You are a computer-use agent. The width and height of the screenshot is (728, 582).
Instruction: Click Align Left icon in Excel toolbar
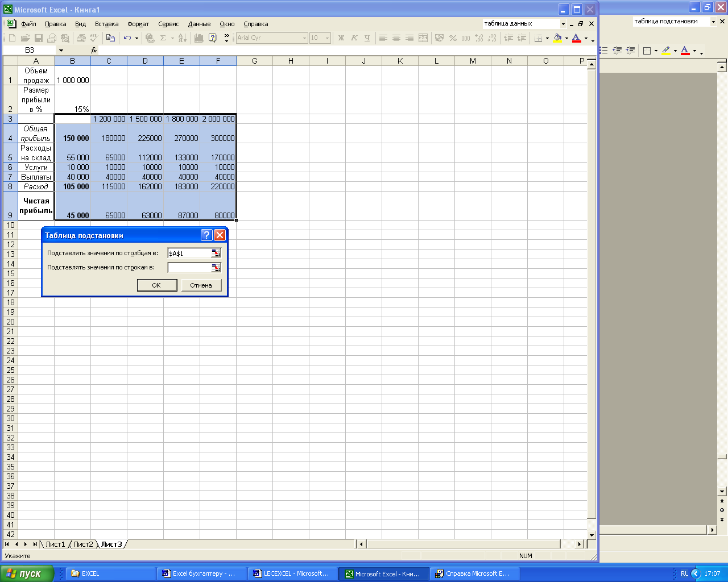(x=383, y=38)
